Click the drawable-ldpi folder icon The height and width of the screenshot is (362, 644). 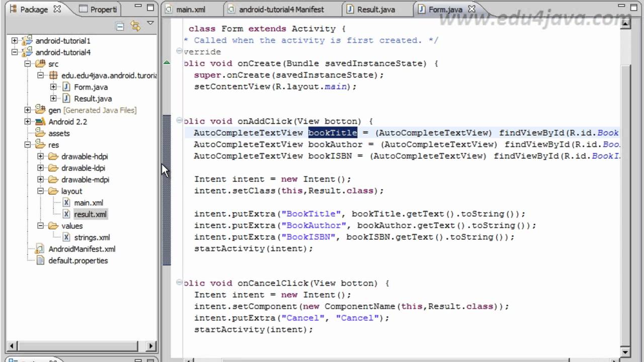[53, 168]
